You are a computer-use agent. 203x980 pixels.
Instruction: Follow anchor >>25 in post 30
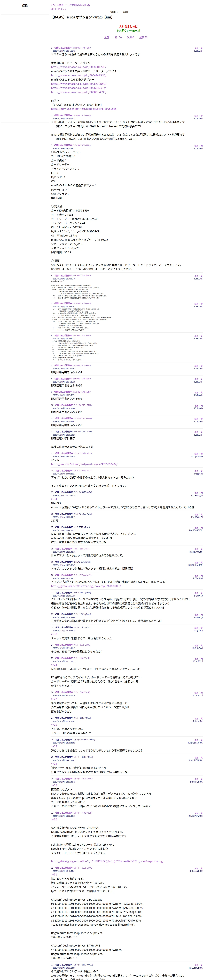click(54, 785)
